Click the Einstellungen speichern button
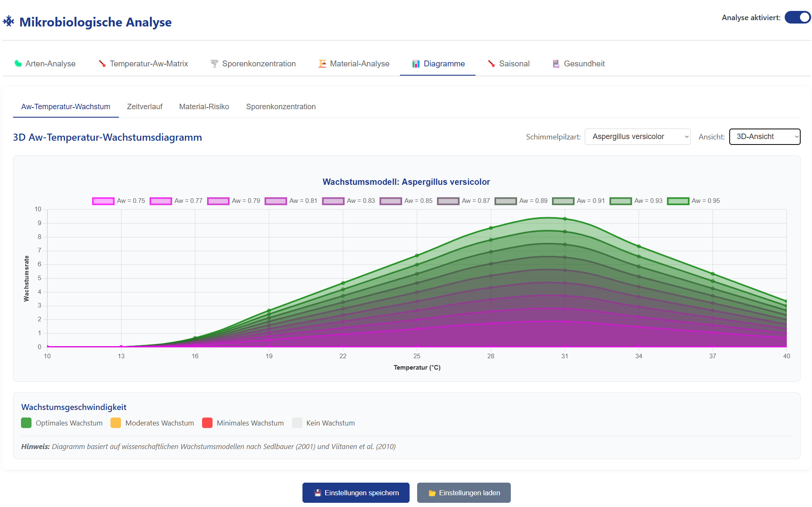 coord(356,493)
